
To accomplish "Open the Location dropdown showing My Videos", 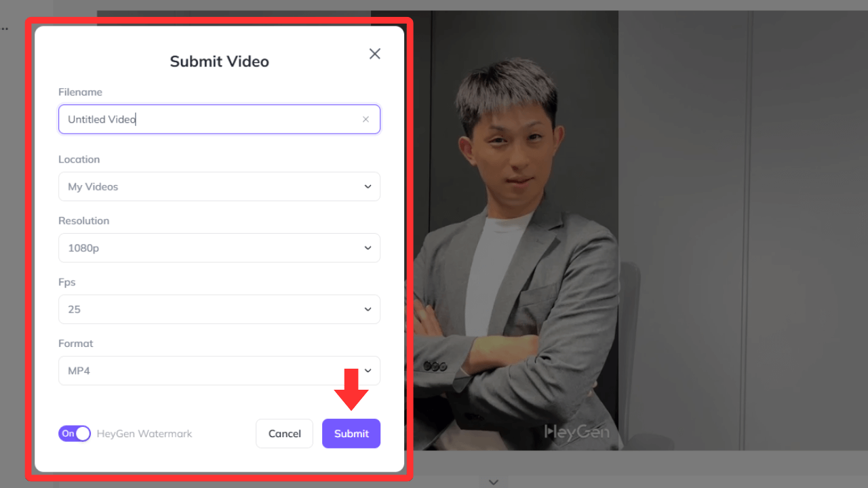I will [x=219, y=186].
